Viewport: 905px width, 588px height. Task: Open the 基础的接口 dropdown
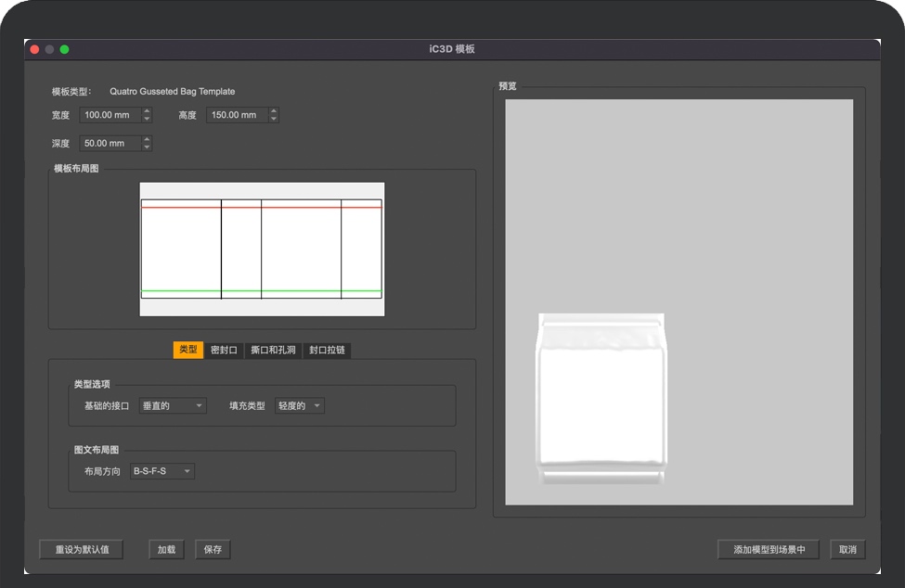coord(173,406)
